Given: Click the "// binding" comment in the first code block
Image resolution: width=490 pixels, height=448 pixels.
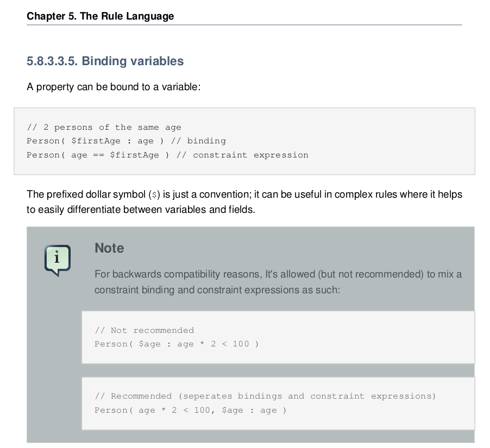Looking at the screenshot, I should [x=198, y=141].
